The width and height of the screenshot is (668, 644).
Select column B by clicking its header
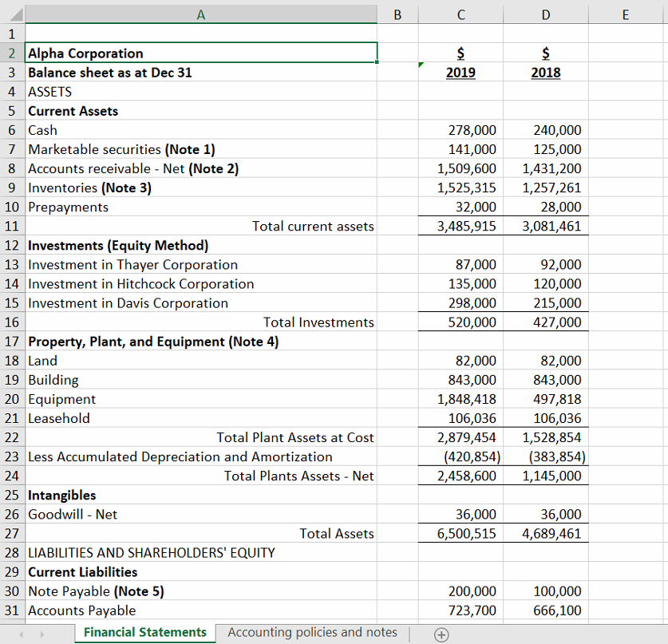(x=397, y=14)
